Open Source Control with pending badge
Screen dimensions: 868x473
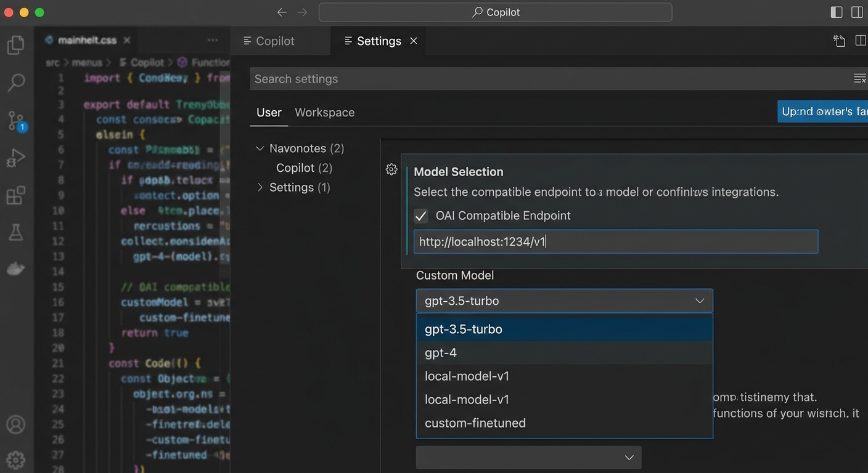(16, 121)
